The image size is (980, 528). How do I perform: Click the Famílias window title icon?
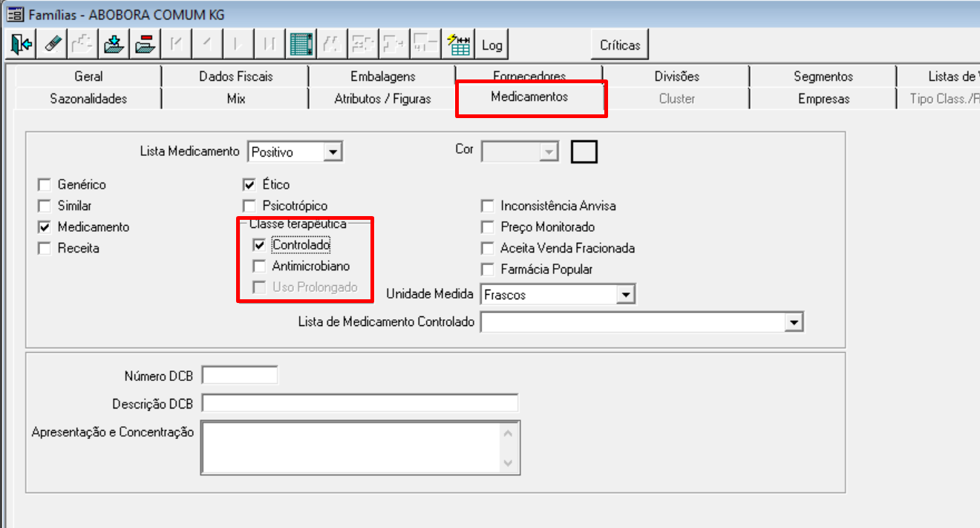14,15
